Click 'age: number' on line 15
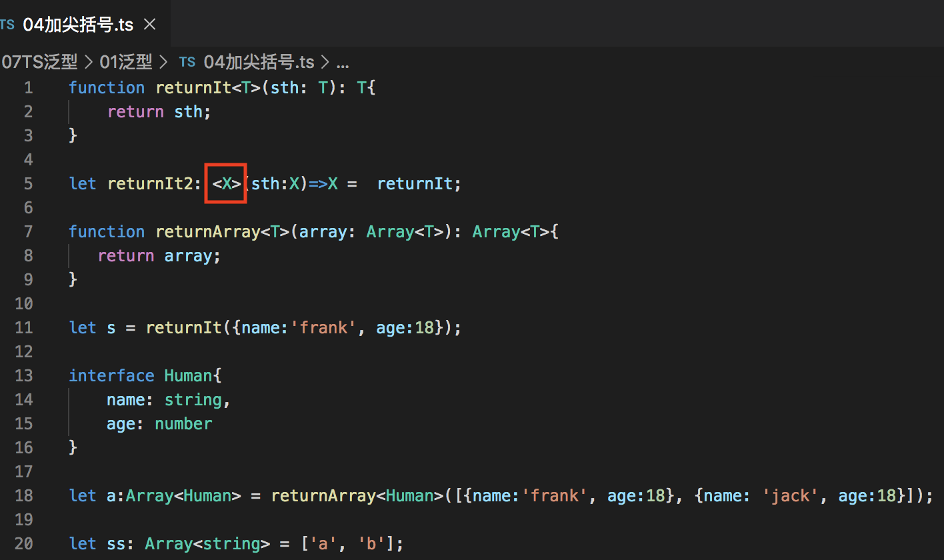 point(159,423)
